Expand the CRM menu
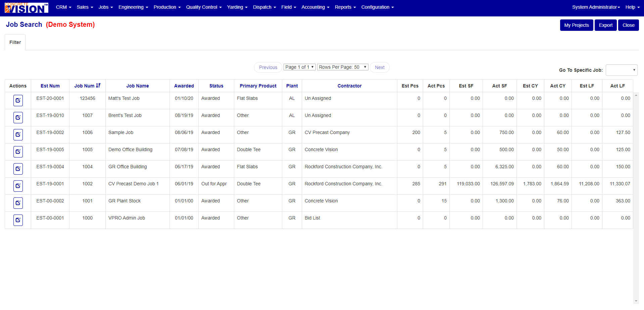Screen dimensions: 644x310 point(63,7)
